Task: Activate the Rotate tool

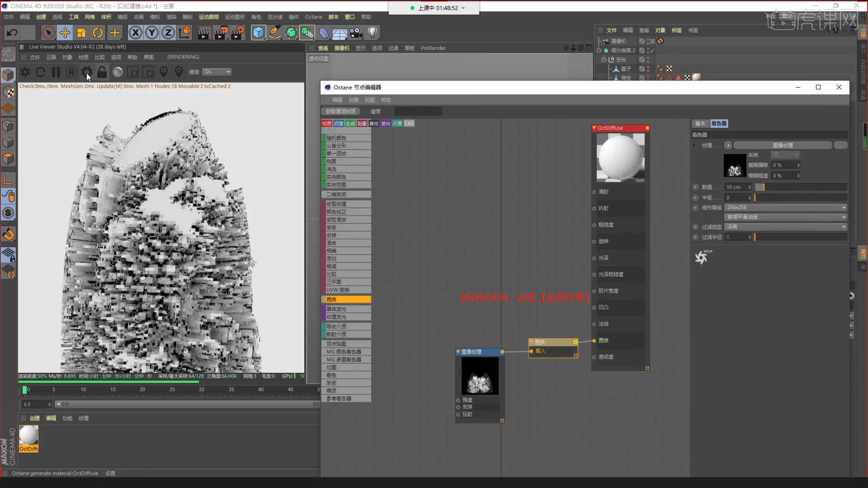Action: tap(98, 33)
